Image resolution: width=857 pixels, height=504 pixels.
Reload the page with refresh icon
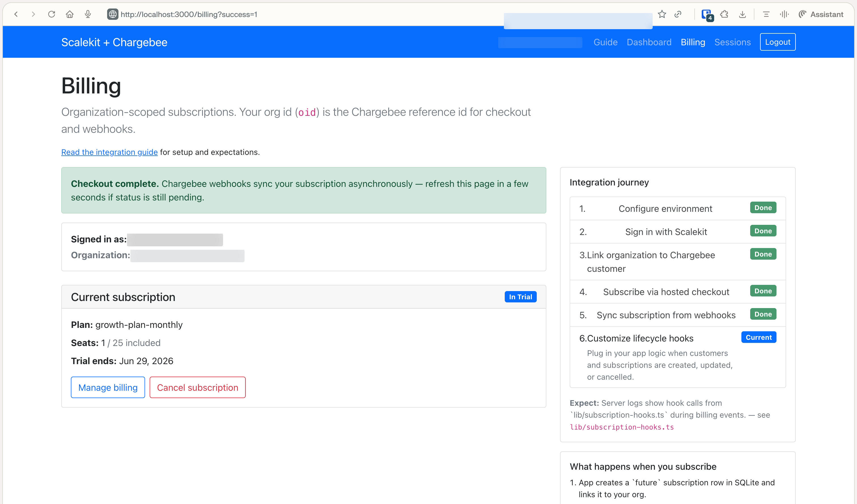click(52, 14)
